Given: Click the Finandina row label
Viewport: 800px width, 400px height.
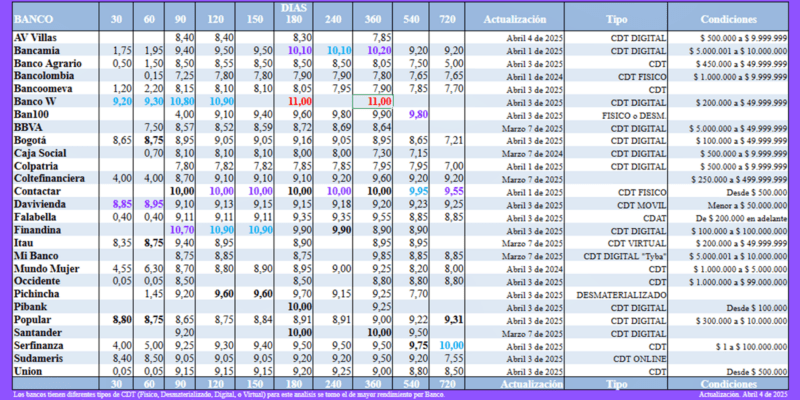Looking at the screenshot, I should point(37,230).
